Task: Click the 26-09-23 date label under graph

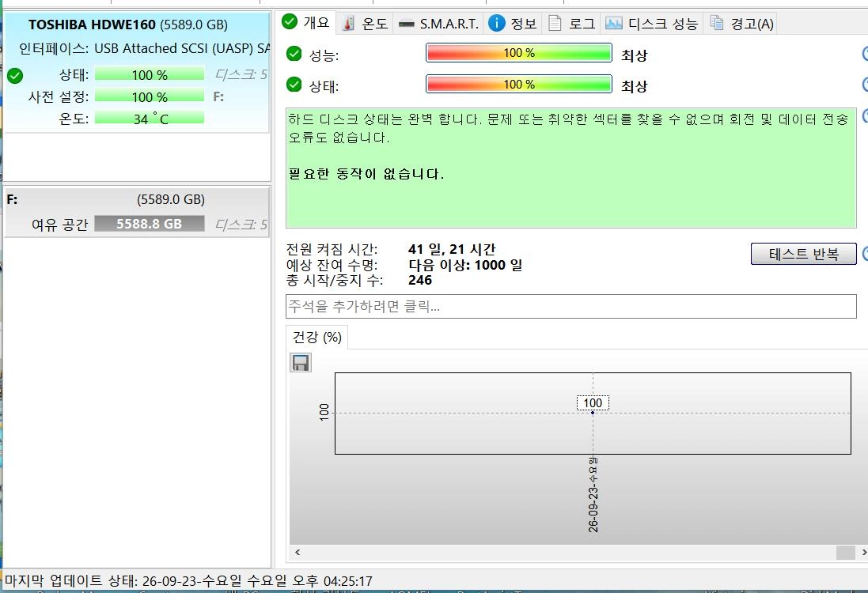Action: point(593,495)
